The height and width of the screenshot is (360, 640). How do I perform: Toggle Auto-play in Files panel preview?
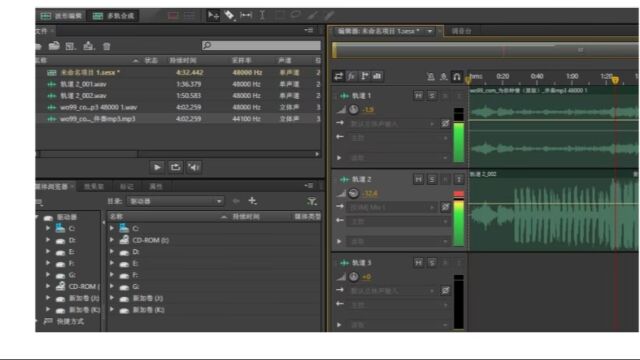click(194, 167)
